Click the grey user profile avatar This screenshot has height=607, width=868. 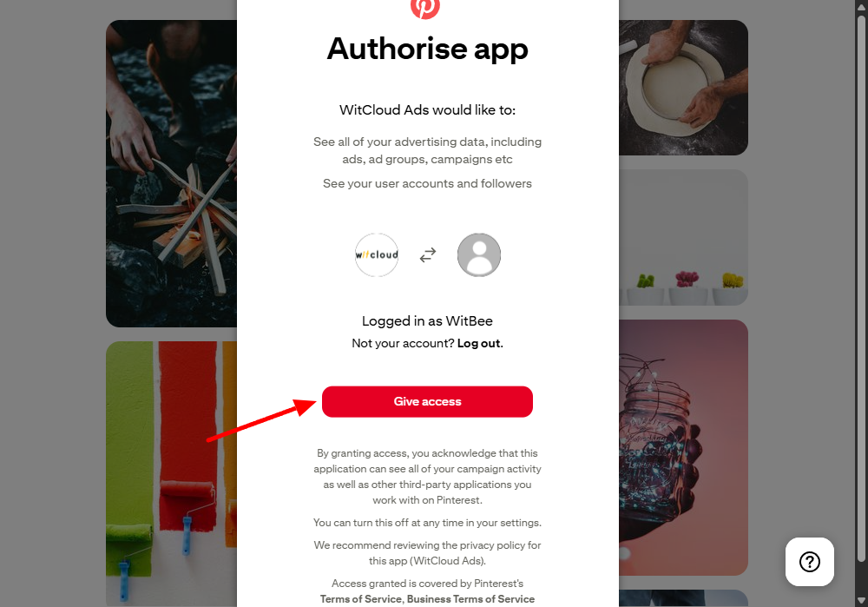click(479, 254)
